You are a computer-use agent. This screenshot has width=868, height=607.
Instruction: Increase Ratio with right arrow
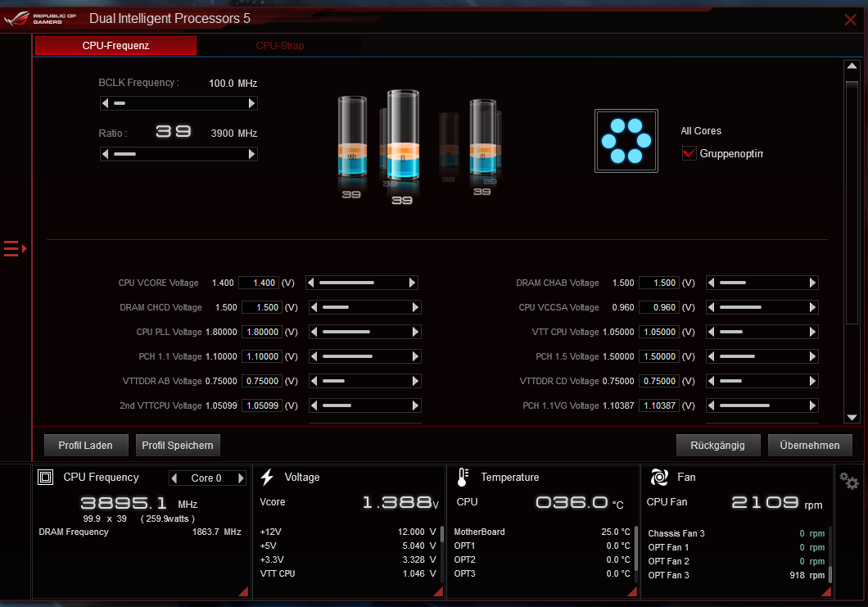pyautogui.click(x=252, y=154)
